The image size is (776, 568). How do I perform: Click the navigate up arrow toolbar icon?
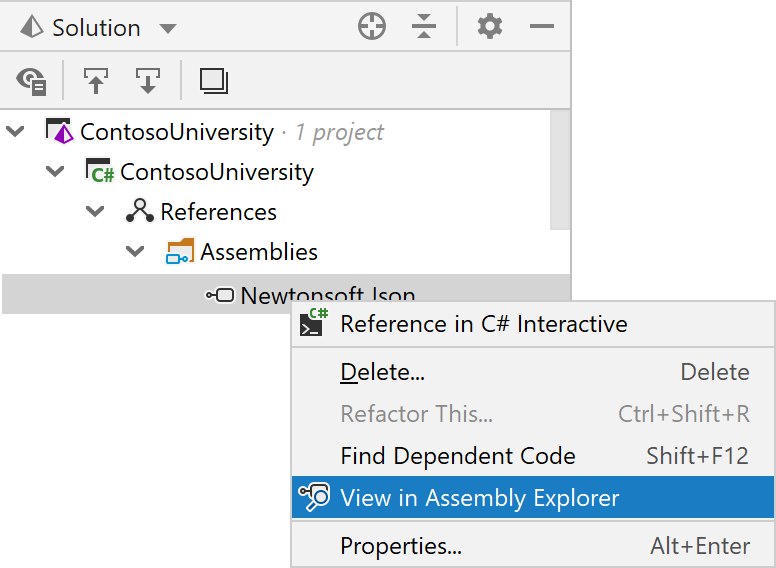coord(96,81)
